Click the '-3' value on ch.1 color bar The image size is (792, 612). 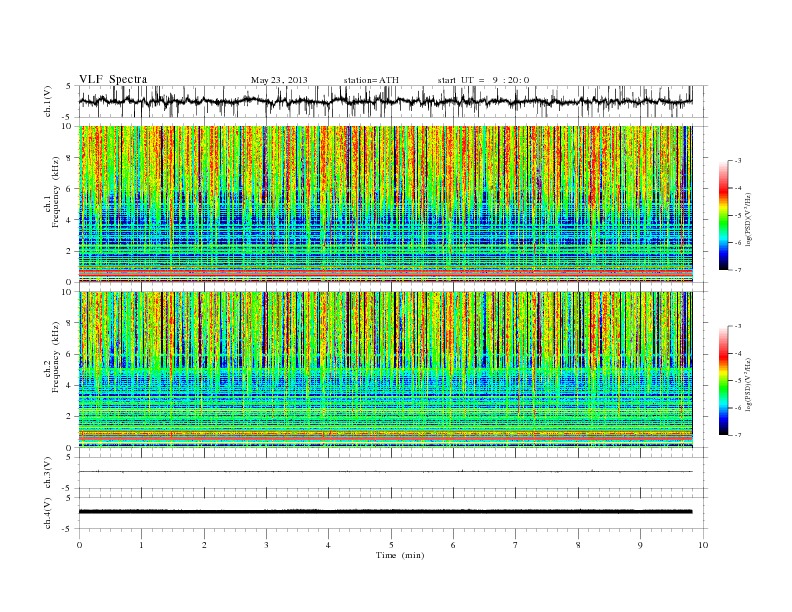pyautogui.click(x=737, y=161)
